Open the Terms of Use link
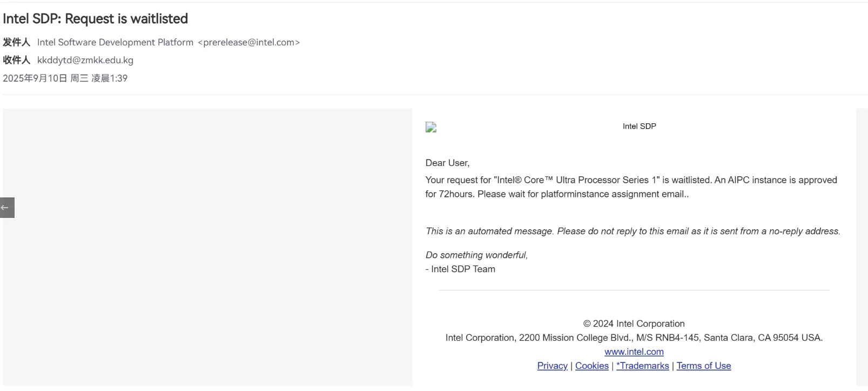 pos(703,366)
